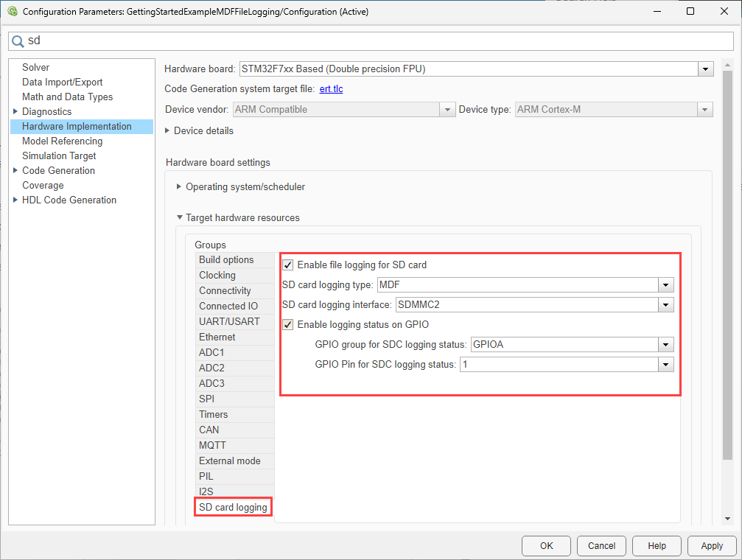Expand the Diagnostics tree node
The width and height of the screenshot is (742, 560).
pos(15,112)
